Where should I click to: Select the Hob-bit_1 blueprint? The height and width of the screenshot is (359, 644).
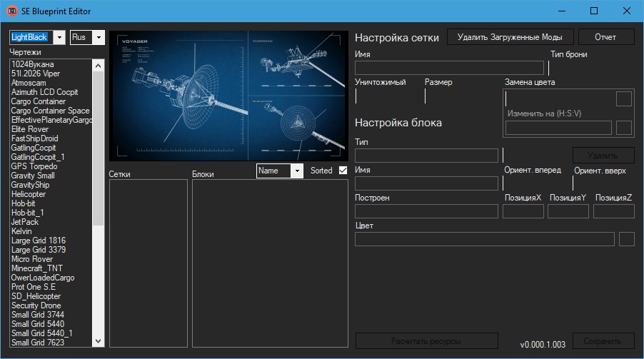tap(51, 213)
